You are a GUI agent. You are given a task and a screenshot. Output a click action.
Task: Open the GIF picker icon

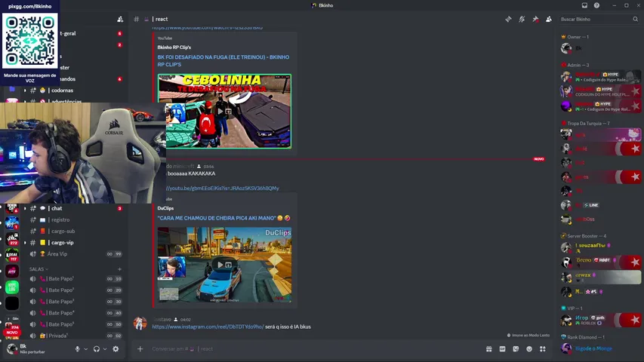(x=502, y=349)
